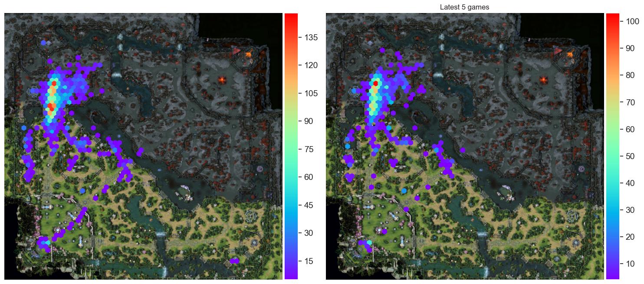Viewport: 644px width, 284px height.
Task: Click the isolated blue hexagon at left map's top
Action: click(43, 43)
